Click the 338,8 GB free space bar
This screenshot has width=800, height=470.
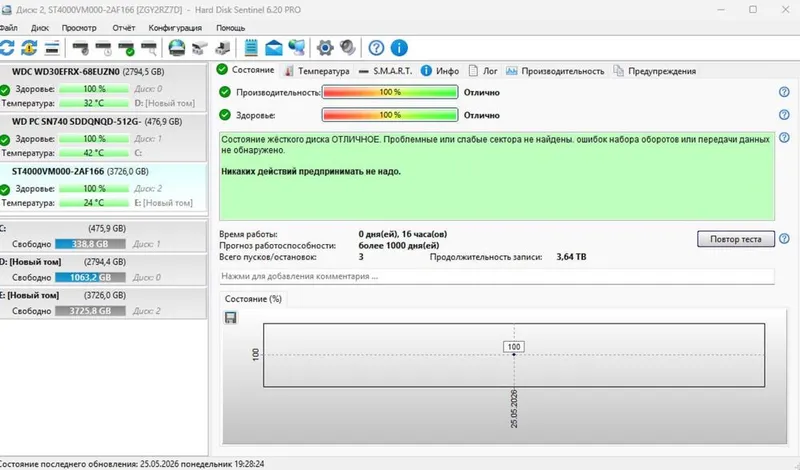[90, 244]
